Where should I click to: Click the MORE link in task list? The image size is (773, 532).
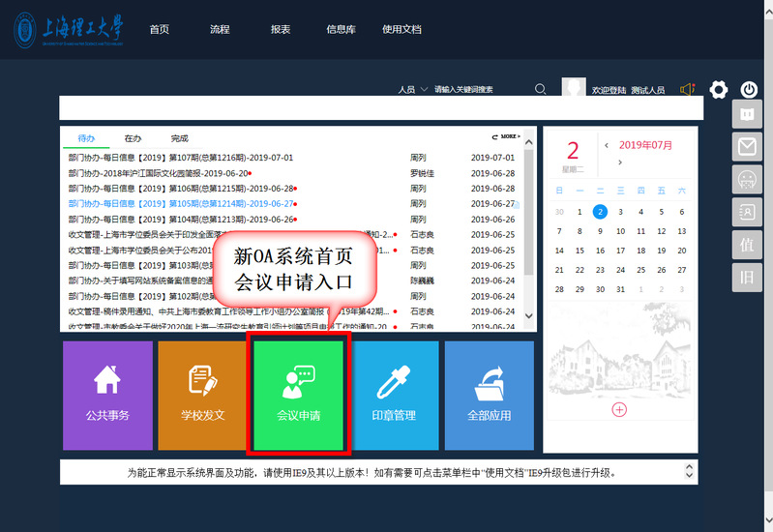(512, 137)
